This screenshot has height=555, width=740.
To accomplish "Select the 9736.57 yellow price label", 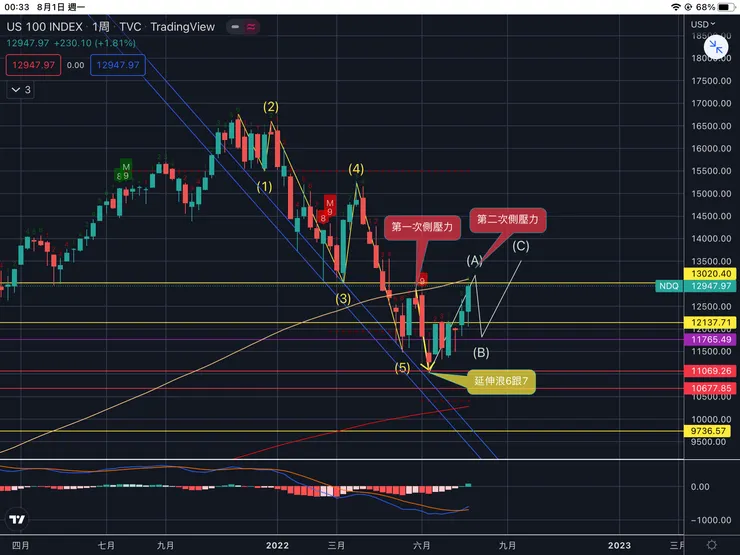I will point(707,431).
